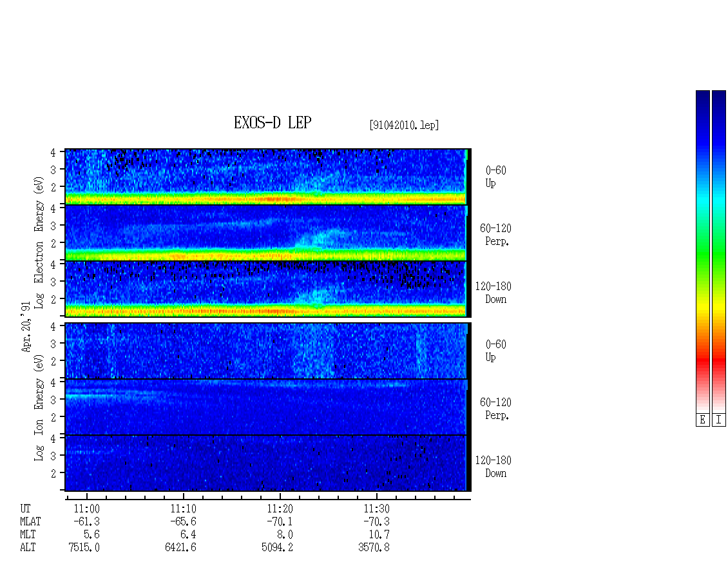The width and height of the screenshot is (728, 564).
Task: Pick the electron color scale bar above E
Action: tap(702, 251)
